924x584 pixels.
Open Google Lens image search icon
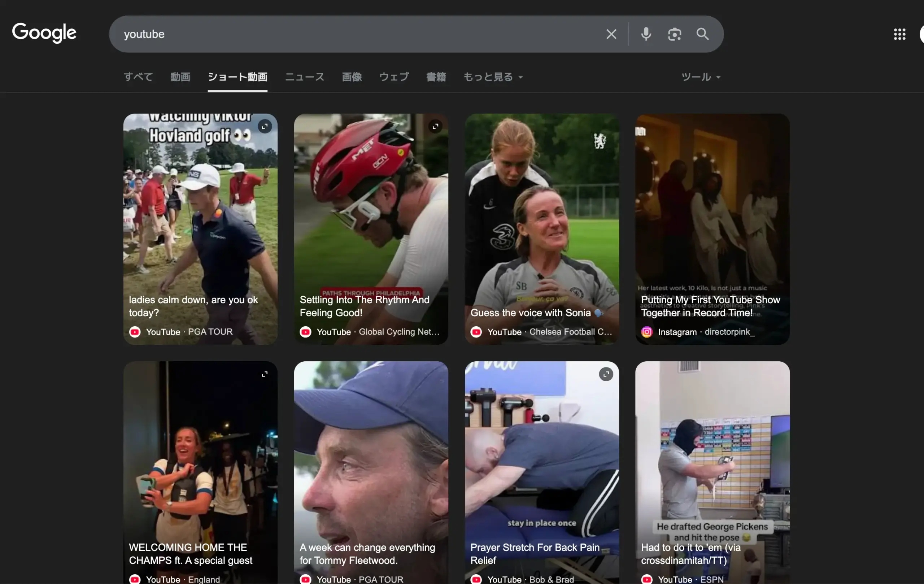coord(674,34)
